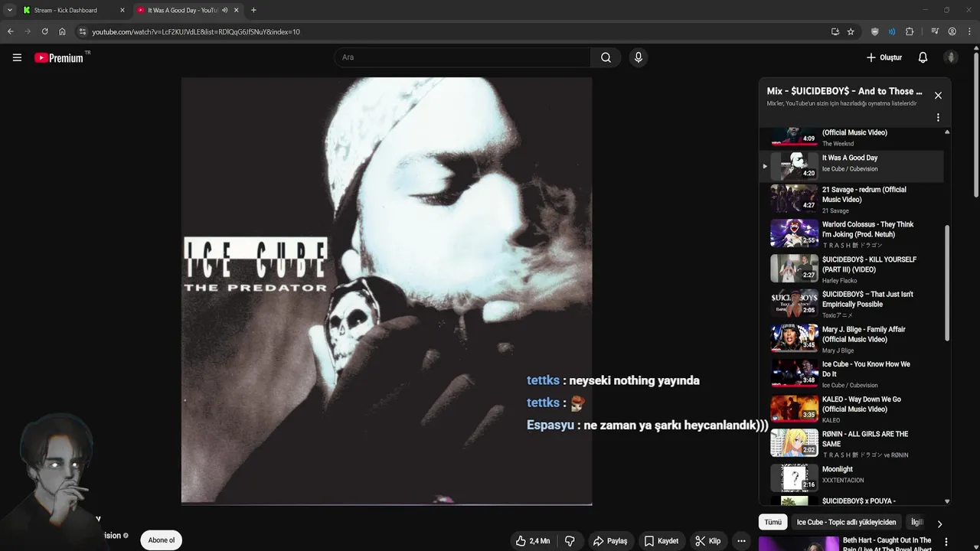Install app icon in address bar
Image resolution: width=980 pixels, height=551 pixels.
pyautogui.click(x=835, y=31)
